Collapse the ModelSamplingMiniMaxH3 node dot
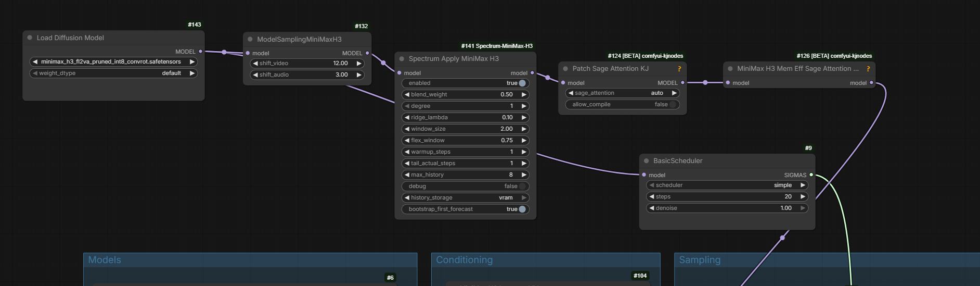The height and width of the screenshot is (286, 980). point(250,39)
